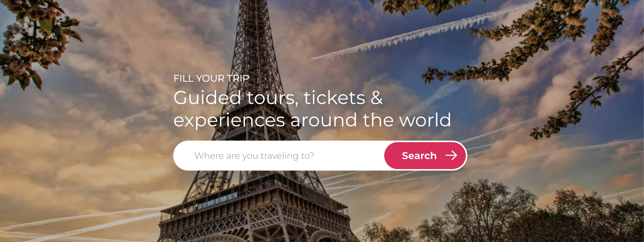Click the white space right of placeholder text
Viewport: 644px width, 242px height.
349,156
